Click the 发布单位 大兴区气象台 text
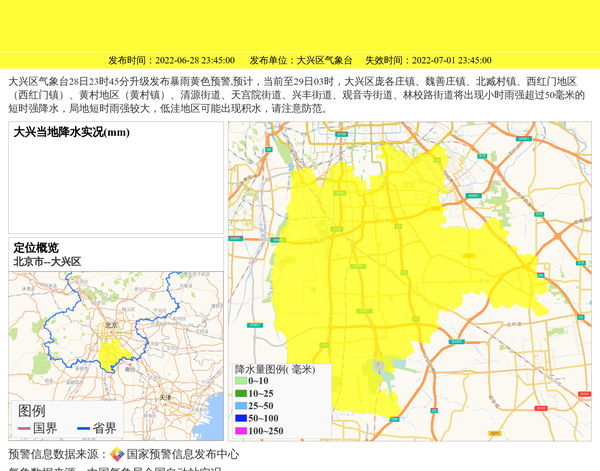Image resolution: width=600 pixels, height=471 pixels. [x=300, y=60]
